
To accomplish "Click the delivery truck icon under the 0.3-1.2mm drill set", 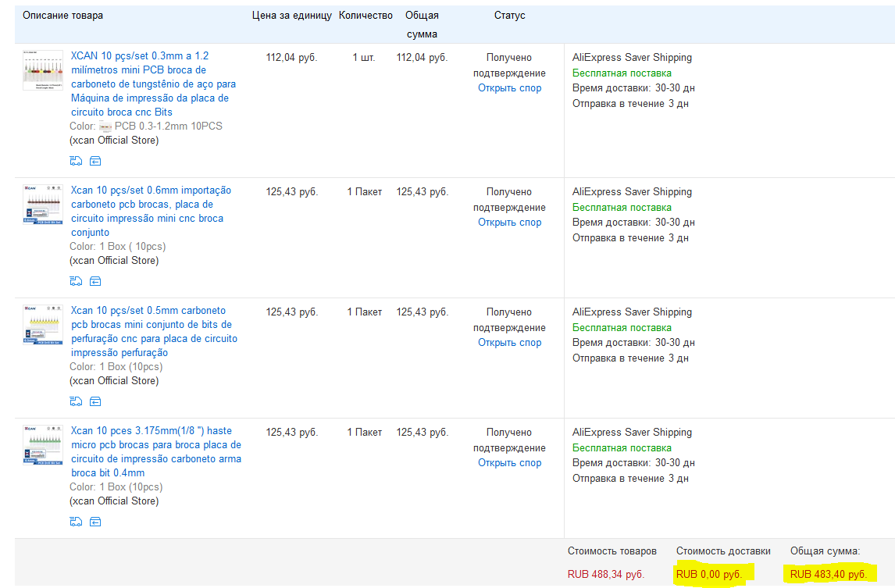I will tap(76, 161).
